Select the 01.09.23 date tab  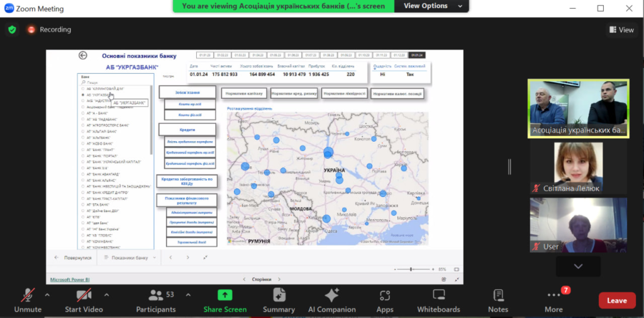point(346,55)
